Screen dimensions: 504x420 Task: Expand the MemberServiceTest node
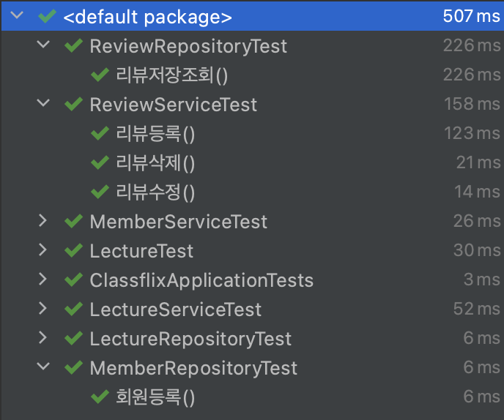pos(42,220)
